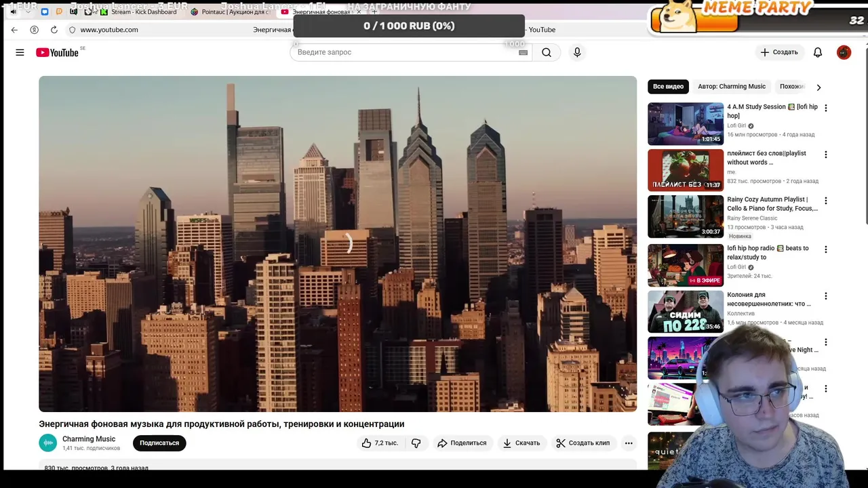Open title lofi hip hop radio beats to relax/study to
Screen dimensions: 868x488
[x=768, y=253]
